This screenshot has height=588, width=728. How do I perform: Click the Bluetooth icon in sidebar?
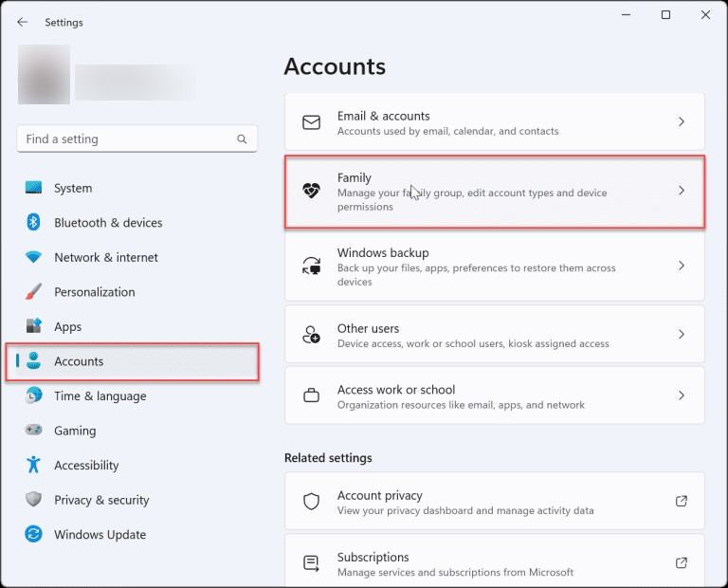point(33,222)
